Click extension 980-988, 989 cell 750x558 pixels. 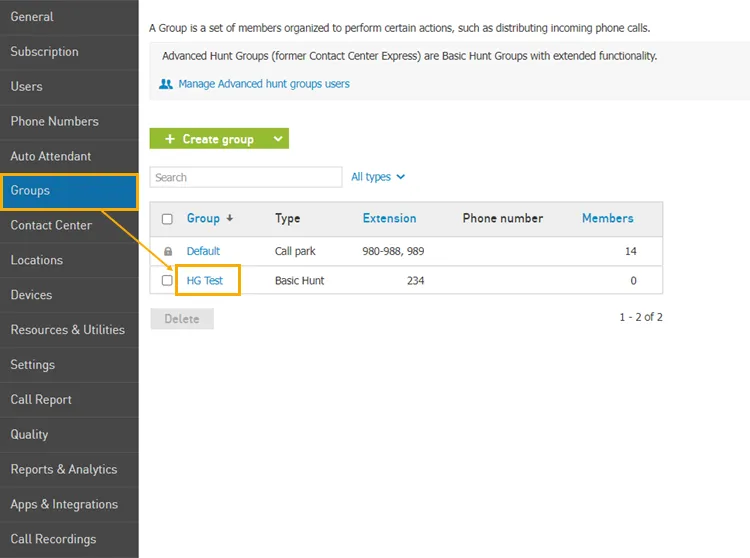pyautogui.click(x=393, y=251)
